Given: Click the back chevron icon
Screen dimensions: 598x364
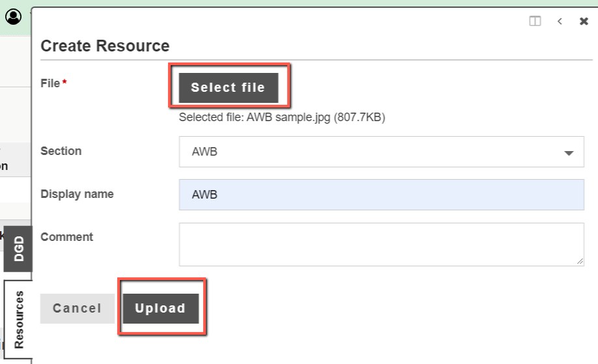Looking at the screenshot, I should (x=560, y=21).
